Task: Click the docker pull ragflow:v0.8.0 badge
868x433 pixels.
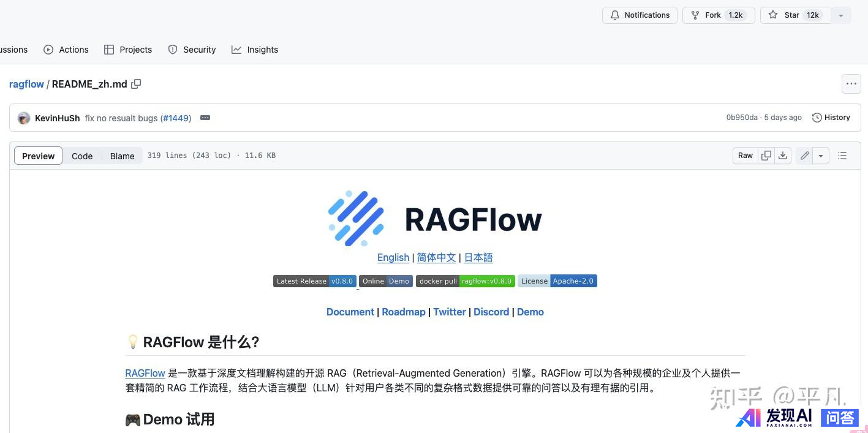Action: (x=466, y=281)
